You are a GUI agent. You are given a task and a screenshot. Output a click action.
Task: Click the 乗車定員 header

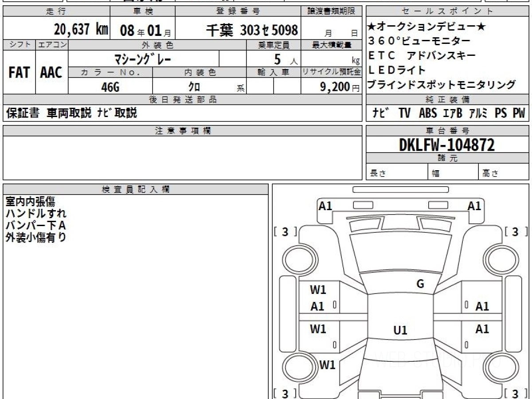274,45
